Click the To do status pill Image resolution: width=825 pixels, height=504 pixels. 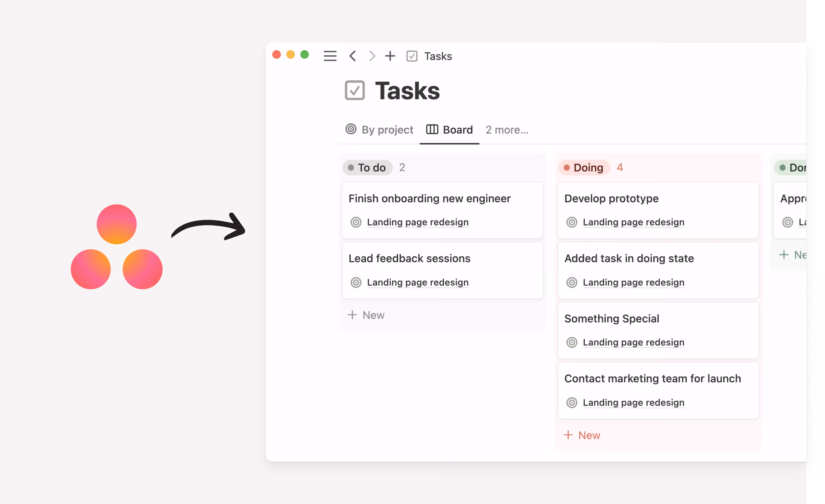coord(367,167)
